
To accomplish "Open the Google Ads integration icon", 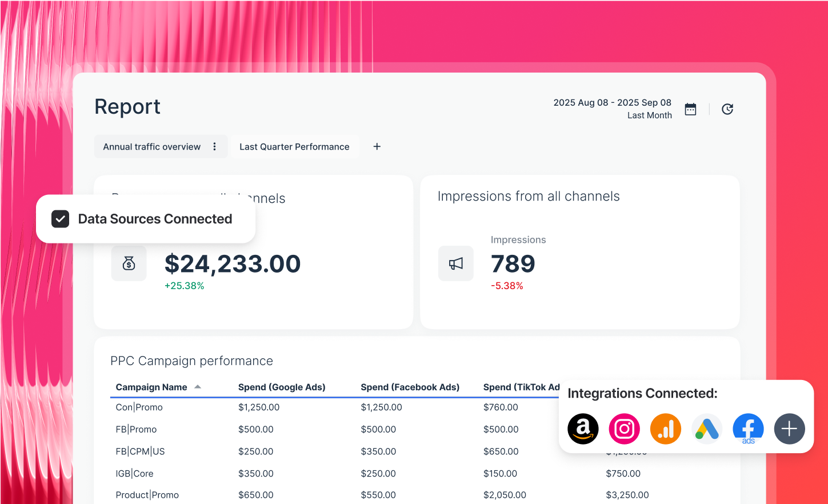I will click(x=706, y=429).
